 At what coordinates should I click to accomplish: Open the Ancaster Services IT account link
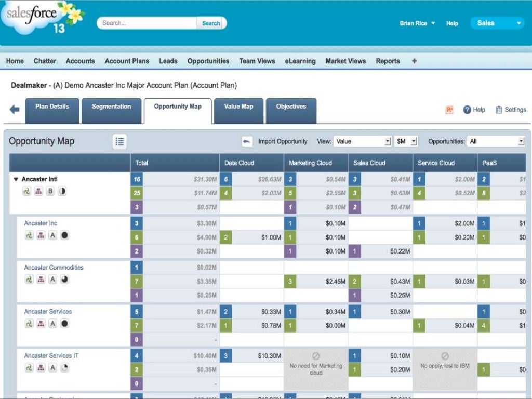[x=51, y=355]
